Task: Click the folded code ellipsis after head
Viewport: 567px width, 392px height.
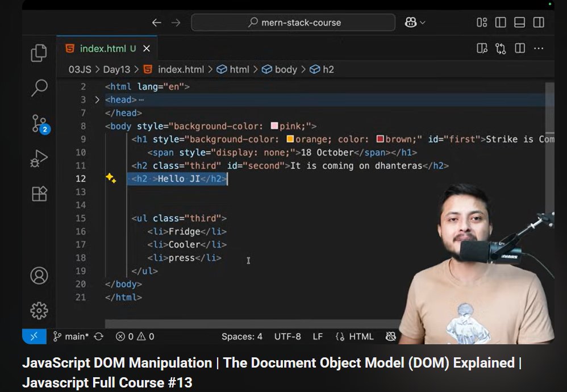Action: coord(141,100)
